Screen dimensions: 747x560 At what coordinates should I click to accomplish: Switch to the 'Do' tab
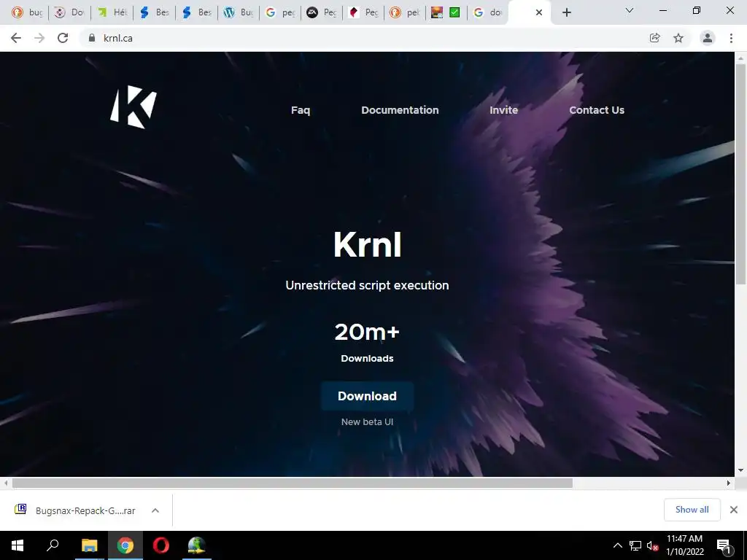[x=69, y=12]
